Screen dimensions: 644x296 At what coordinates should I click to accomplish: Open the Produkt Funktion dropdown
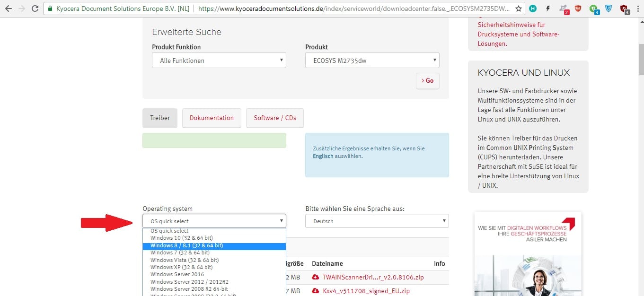pos(219,60)
